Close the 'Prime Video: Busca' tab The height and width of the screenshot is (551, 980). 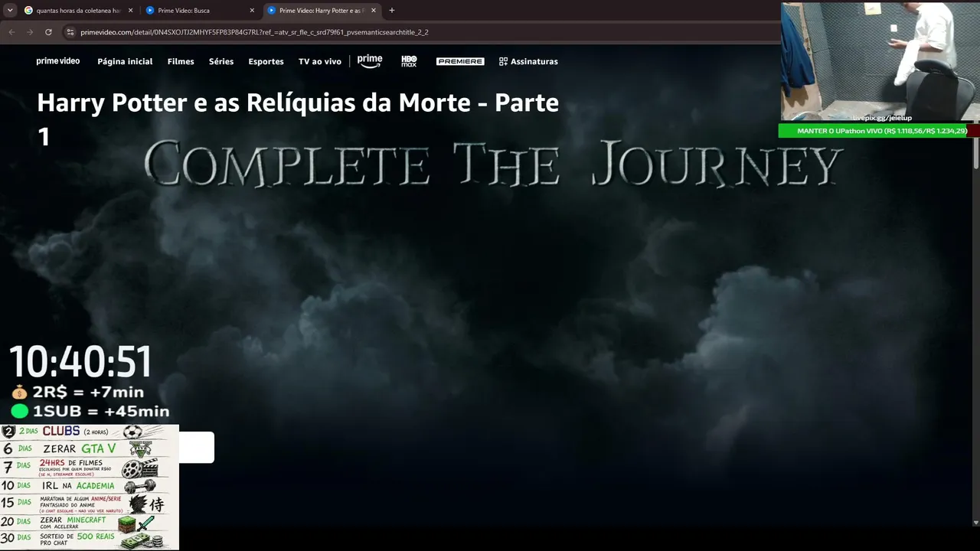pyautogui.click(x=252, y=11)
